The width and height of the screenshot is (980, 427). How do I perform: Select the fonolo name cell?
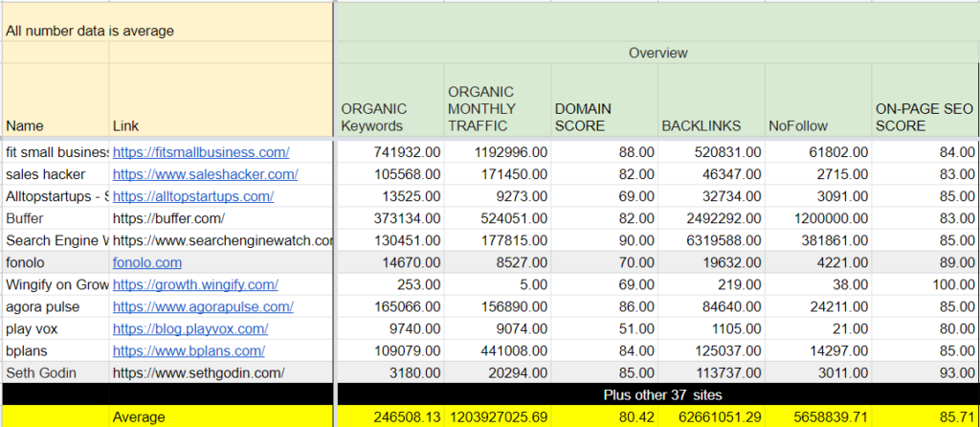tap(55, 262)
